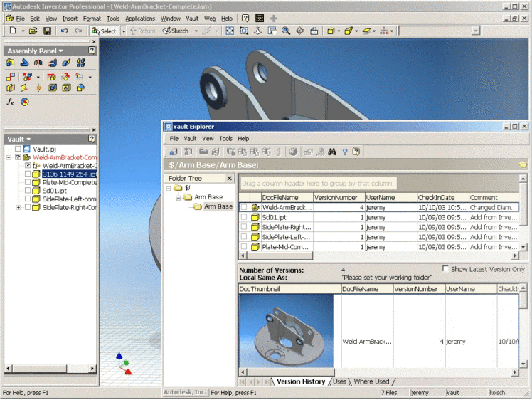The height and width of the screenshot is (400, 532).
Task: Toggle Show Latest Version Only checkbox
Action: 445,268
